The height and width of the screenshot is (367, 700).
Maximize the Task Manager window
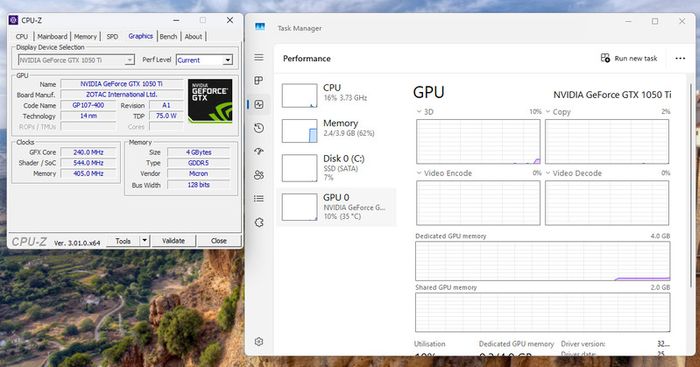point(654,21)
